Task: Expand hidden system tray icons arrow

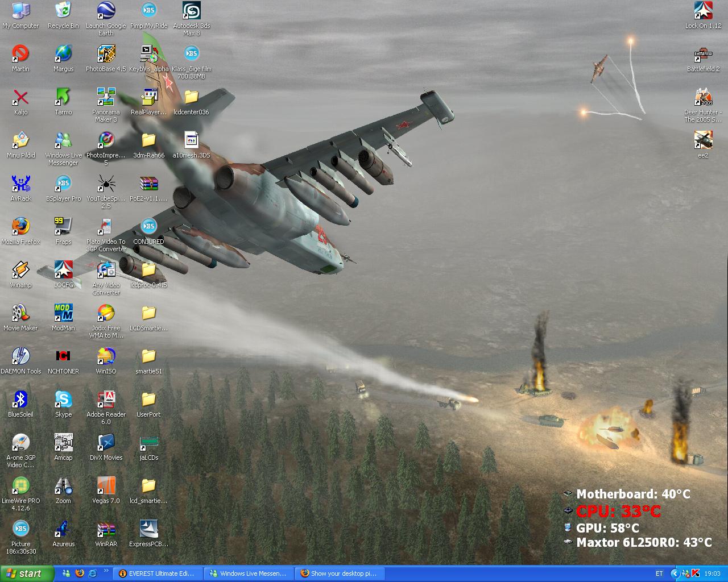Action: (x=675, y=573)
